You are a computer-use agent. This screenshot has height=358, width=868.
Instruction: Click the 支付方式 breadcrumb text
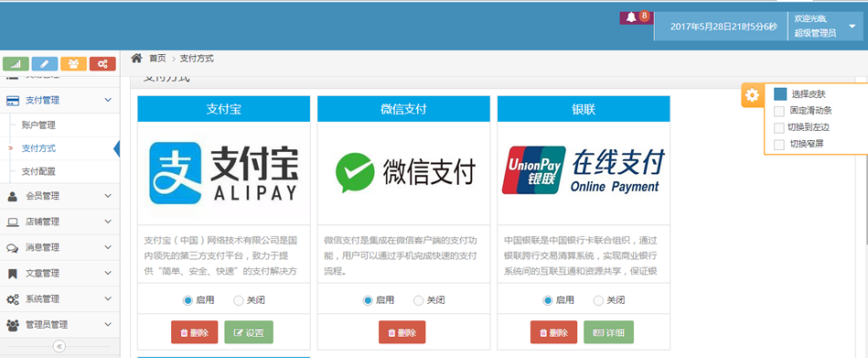197,59
